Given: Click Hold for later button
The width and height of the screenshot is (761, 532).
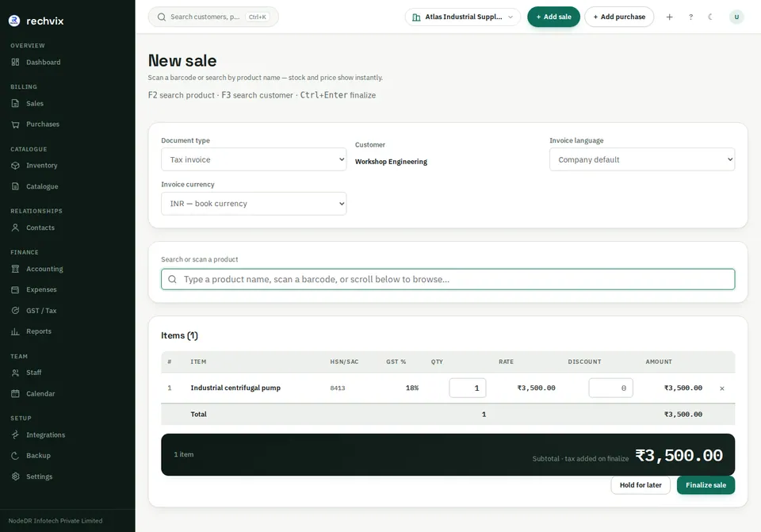Looking at the screenshot, I should click(x=641, y=485).
